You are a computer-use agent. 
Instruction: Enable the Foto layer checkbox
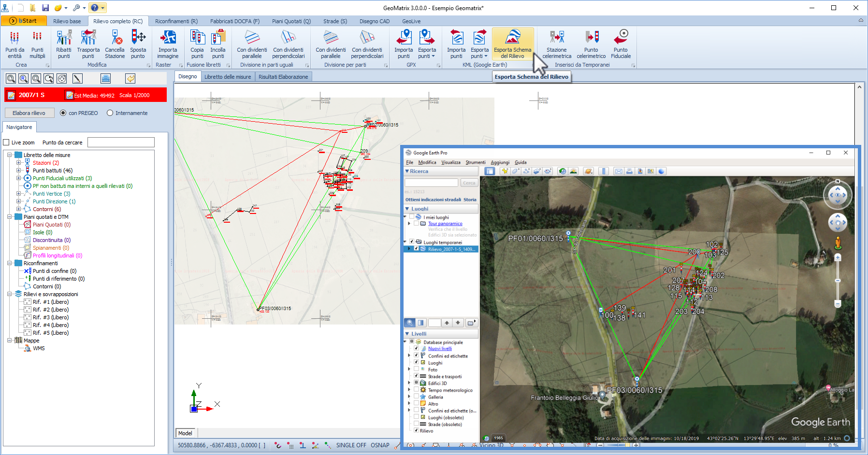tap(416, 369)
